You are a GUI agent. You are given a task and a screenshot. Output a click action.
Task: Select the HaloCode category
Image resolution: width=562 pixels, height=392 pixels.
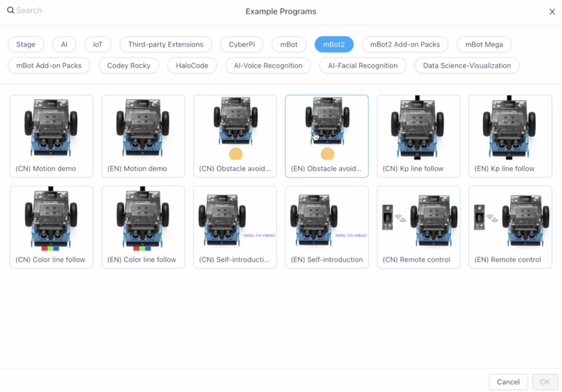(x=192, y=65)
